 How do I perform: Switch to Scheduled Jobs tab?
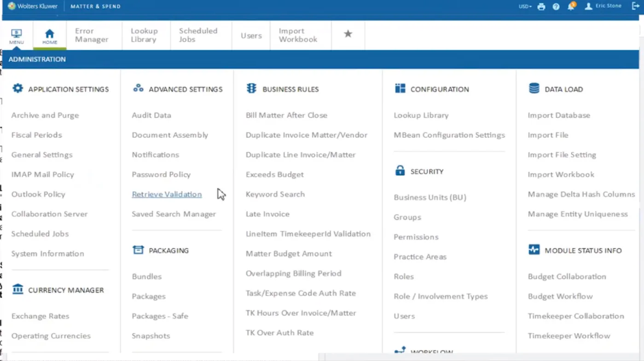pos(198,35)
